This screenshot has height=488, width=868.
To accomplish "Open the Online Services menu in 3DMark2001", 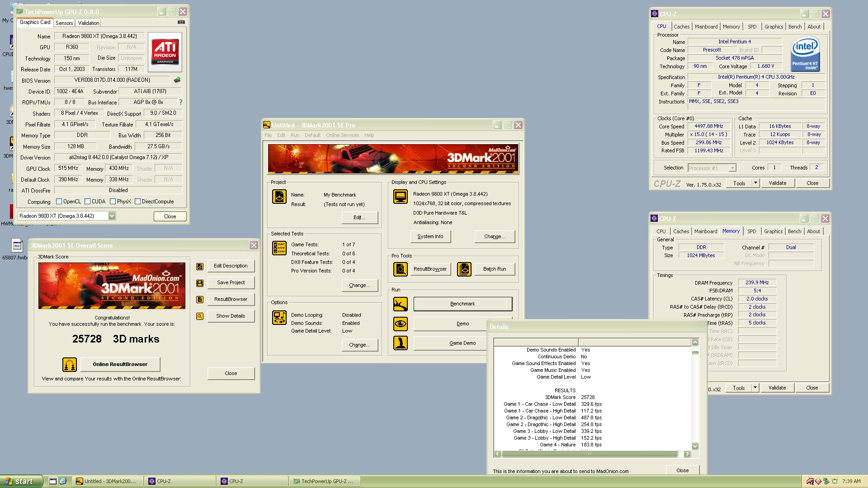I will click(342, 135).
